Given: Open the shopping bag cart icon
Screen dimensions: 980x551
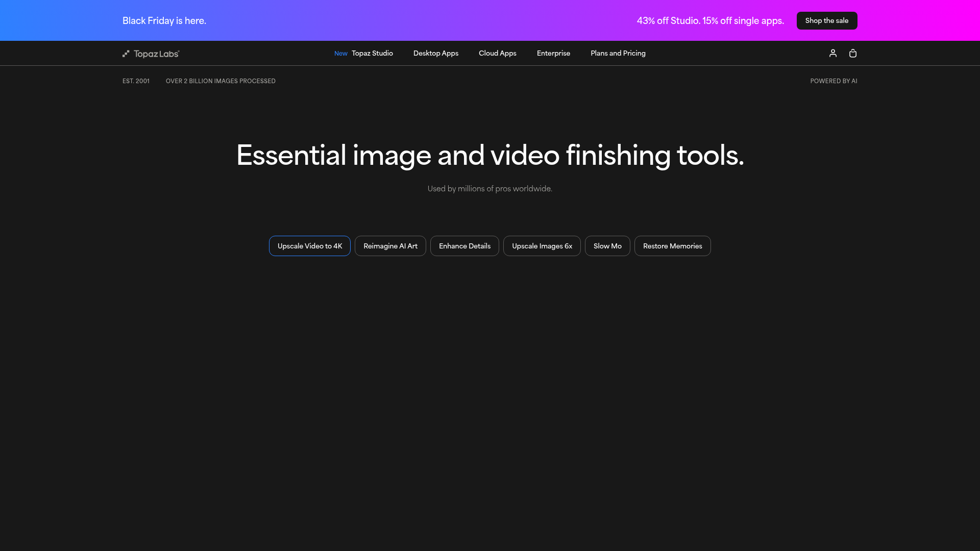Looking at the screenshot, I should [x=853, y=53].
